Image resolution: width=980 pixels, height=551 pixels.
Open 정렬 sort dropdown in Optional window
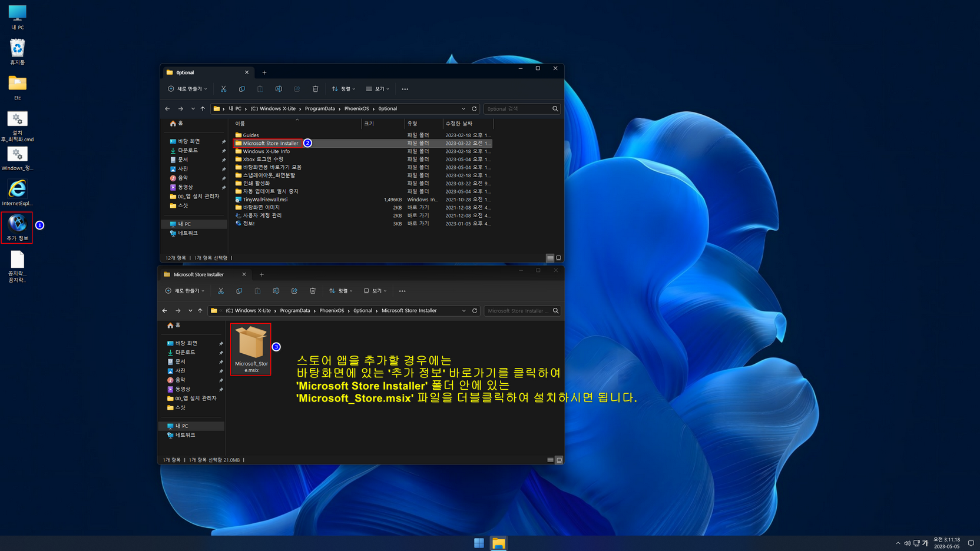pyautogui.click(x=343, y=89)
